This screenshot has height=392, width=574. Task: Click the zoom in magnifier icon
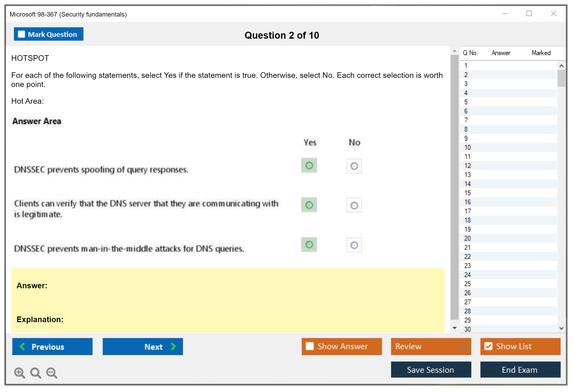19,373
